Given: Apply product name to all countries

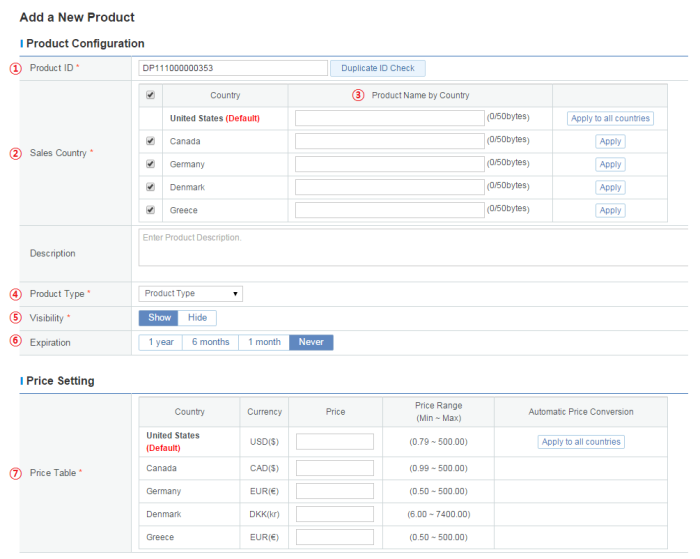Looking at the screenshot, I should pos(610,118).
